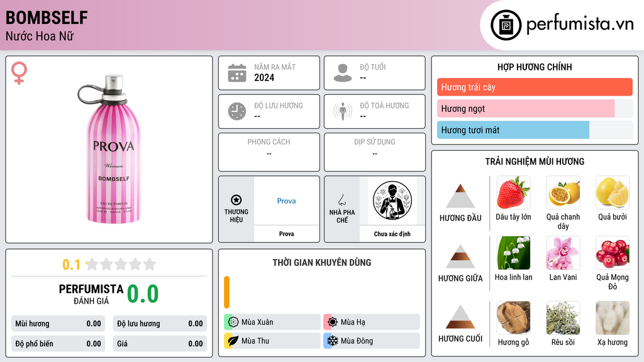Click the Dâu tây lớn strawberry image

(x=513, y=192)
